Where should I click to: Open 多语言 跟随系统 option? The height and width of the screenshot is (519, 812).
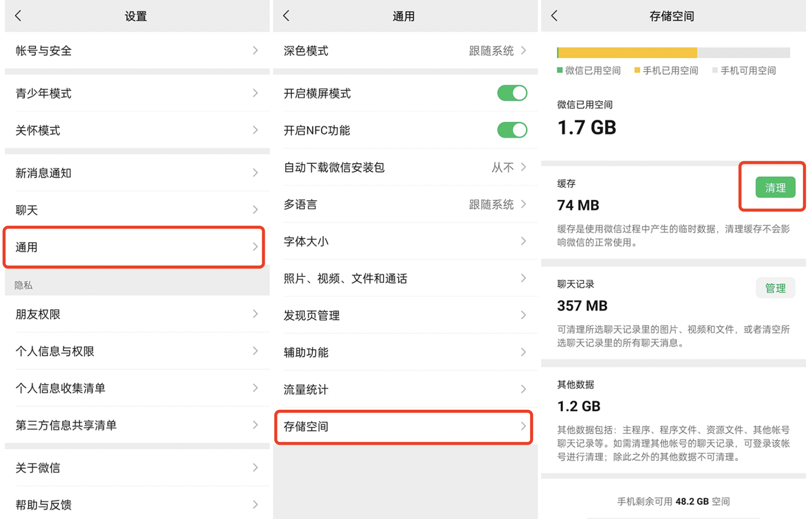[405, 204]
